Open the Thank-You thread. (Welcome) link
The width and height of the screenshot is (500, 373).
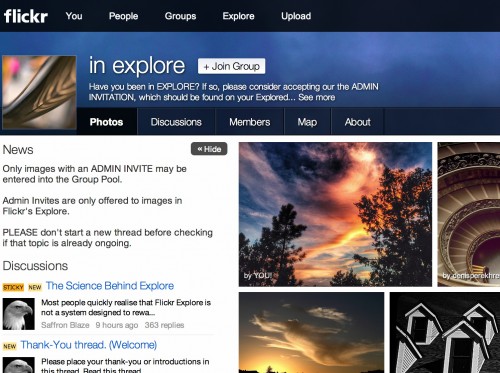tap(89, 345)
